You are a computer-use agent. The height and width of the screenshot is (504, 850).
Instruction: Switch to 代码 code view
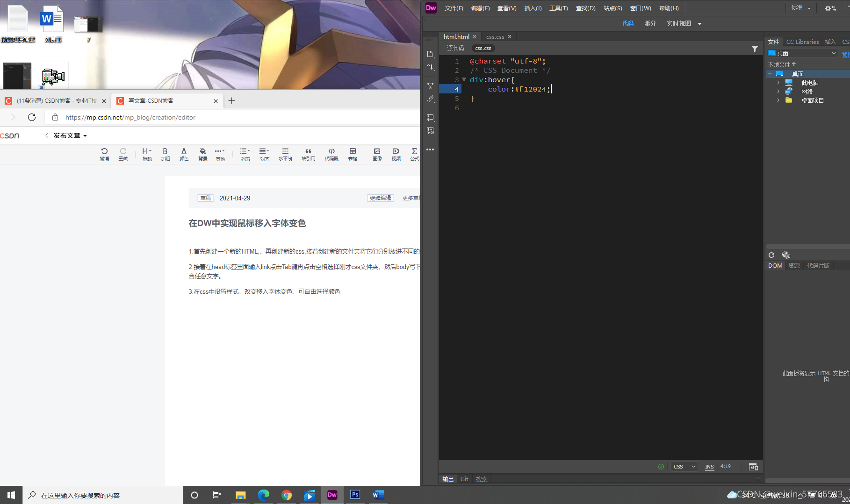click(x=627, y=24)
